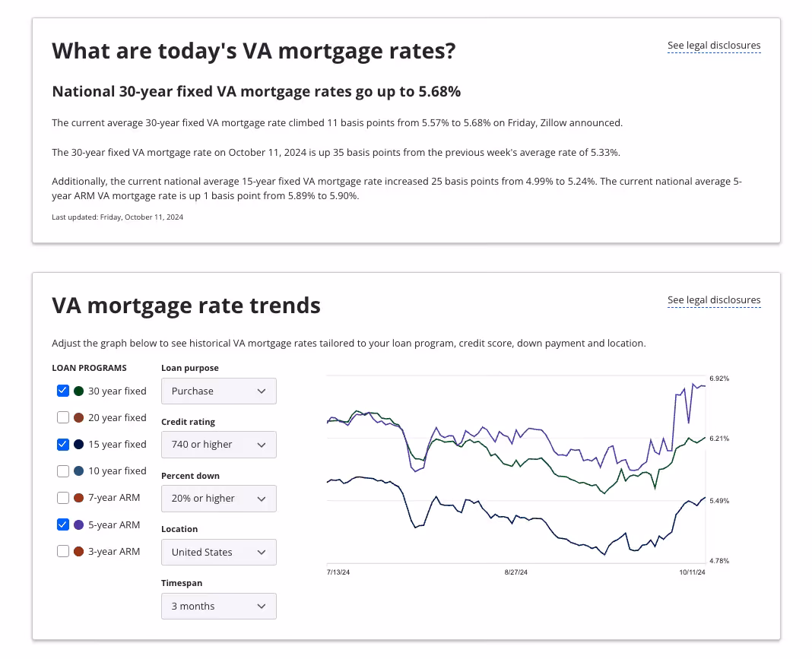
Task: Change the Location dropdown selection
Action: point(218,553)
